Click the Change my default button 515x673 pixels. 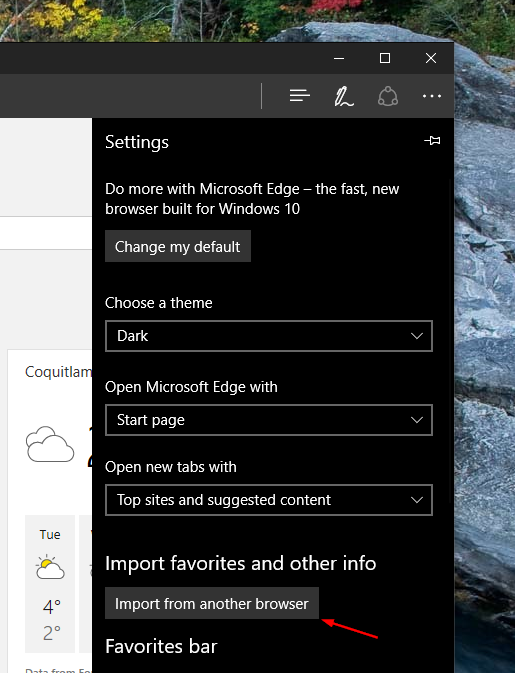(178, 246)
